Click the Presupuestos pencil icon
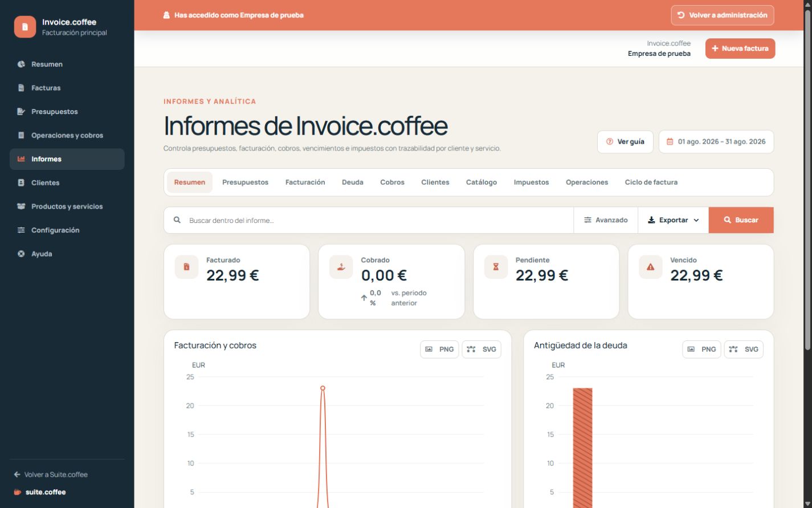This screenshot has width=812, height=508. click(x=21, y=112)
